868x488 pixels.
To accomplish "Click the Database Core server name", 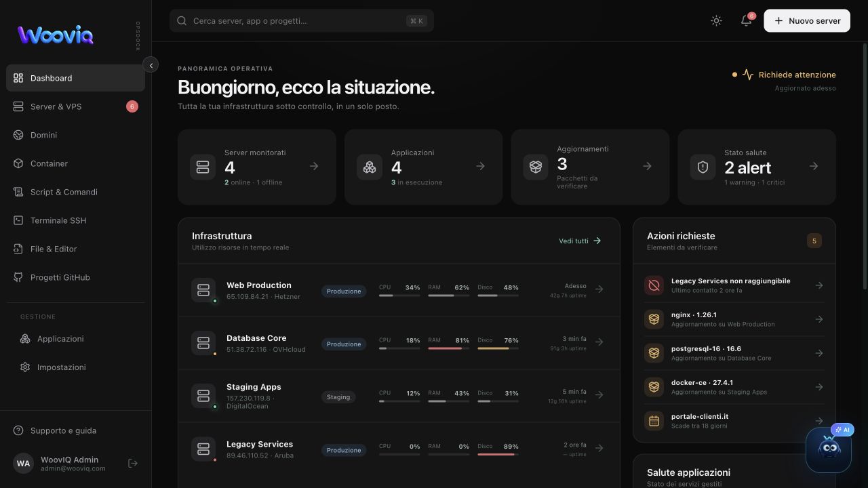I will [256, 338].
